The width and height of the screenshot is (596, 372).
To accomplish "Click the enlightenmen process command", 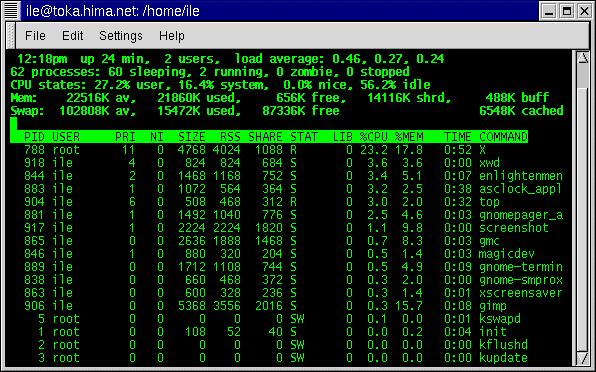I will click(521, 176).
